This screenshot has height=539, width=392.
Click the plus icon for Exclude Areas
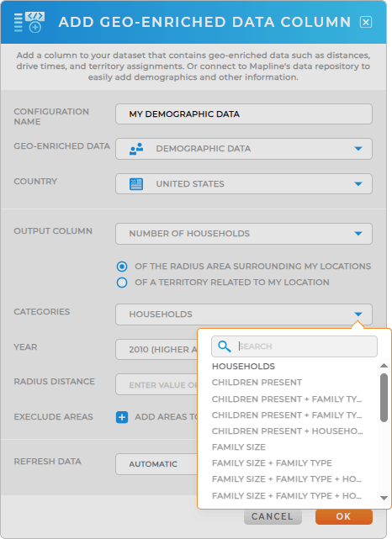click(122, 417)
